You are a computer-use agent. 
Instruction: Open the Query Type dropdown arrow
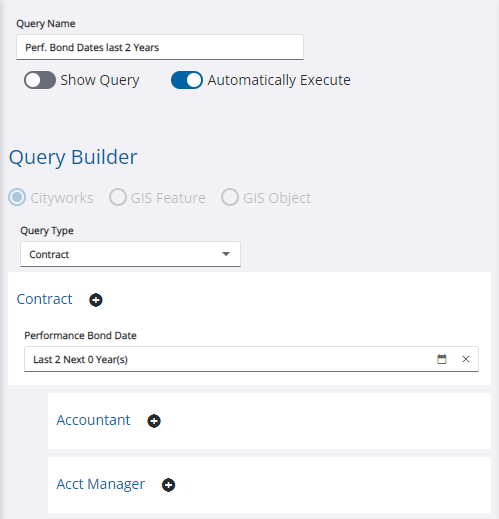pyautogui.click(x=226, y=254)
